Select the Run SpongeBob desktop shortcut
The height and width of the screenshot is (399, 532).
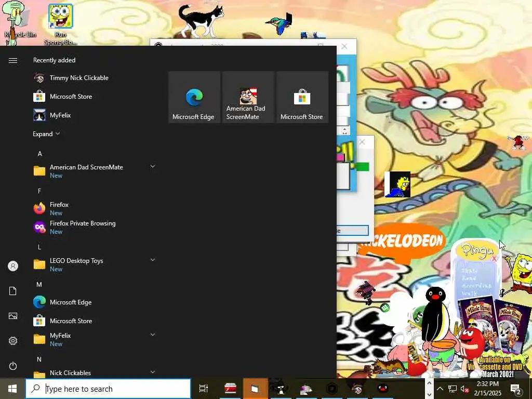[x=60, y=24]
